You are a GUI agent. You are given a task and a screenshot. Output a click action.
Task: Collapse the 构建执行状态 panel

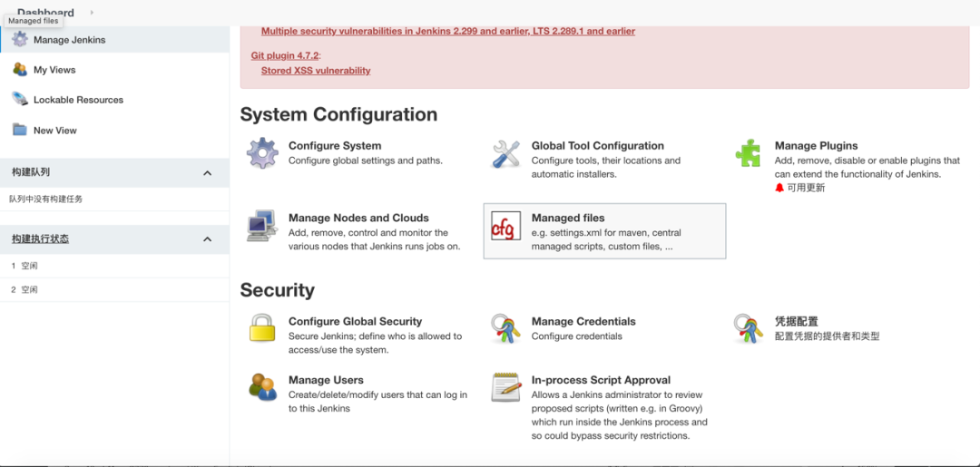point(208,239)
